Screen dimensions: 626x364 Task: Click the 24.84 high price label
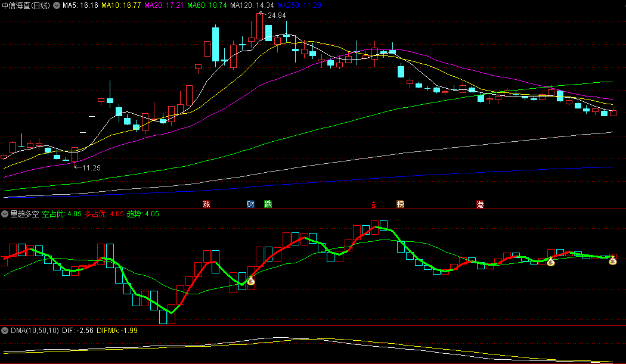277,15
